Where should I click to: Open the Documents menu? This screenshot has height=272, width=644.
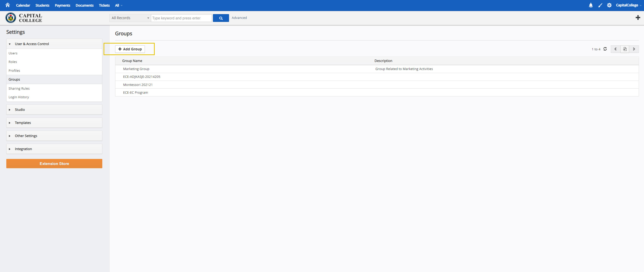(x=84, y=5)
